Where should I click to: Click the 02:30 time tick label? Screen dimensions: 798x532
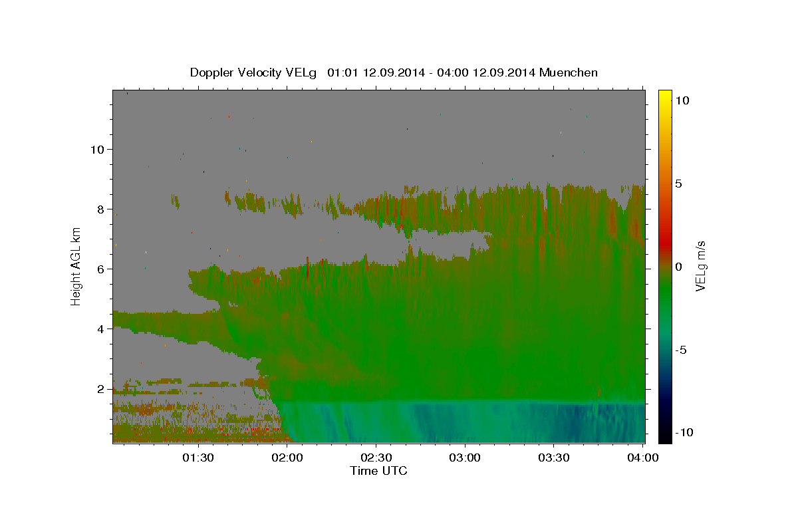tap(376, 458)
